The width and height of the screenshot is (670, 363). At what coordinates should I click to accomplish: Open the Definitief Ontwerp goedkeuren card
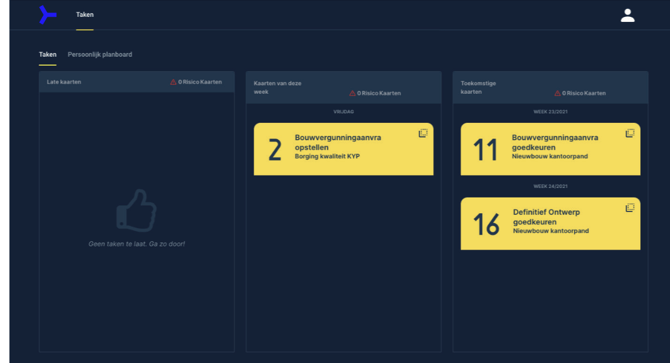(x=550, y=223)
